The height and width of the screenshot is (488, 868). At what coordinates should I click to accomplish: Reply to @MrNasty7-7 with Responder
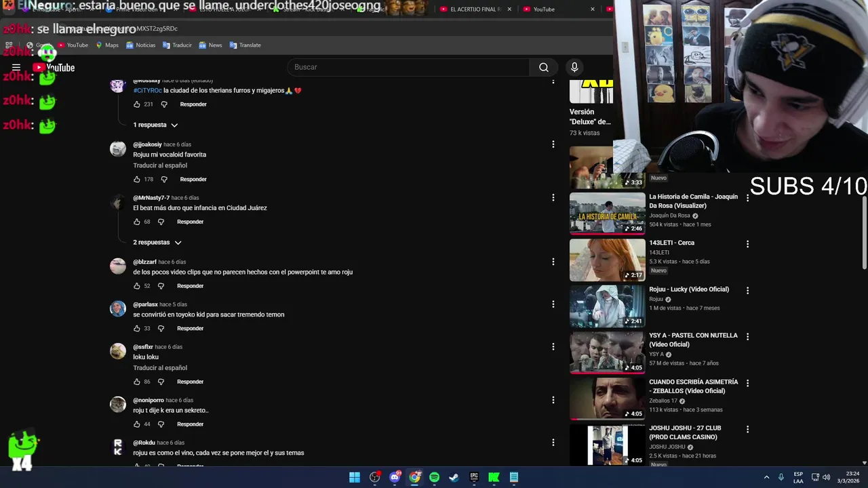point(191,222)
